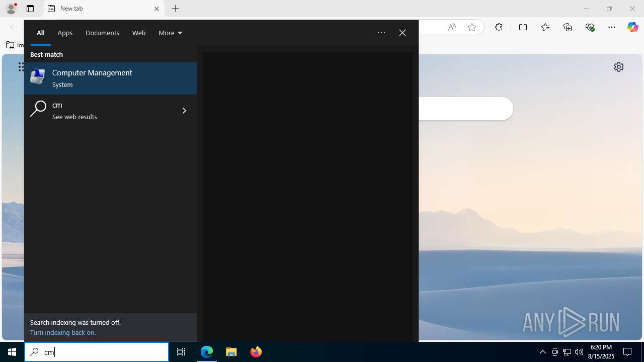The height and width of the screenshot is (362, 644).
Task: Switch to the Documents search tab
Action: pyautogui.click(x=102, y=33)
